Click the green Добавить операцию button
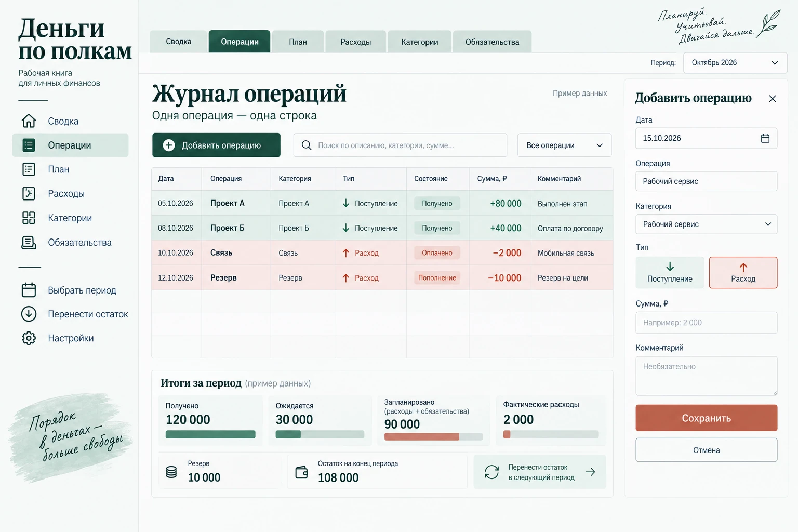Image resolution: width=798 pixels, height=532 pixels. 216,145
